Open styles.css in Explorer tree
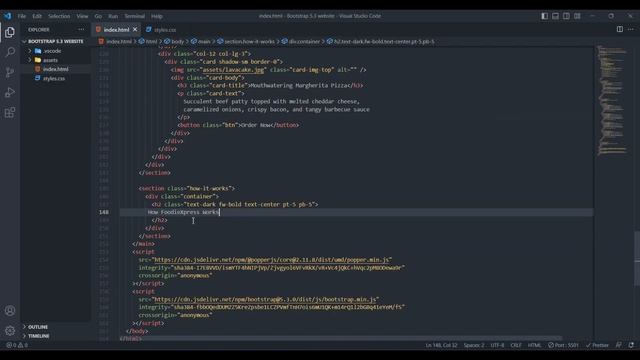This screenshot has width=640, height=360. 54,78
